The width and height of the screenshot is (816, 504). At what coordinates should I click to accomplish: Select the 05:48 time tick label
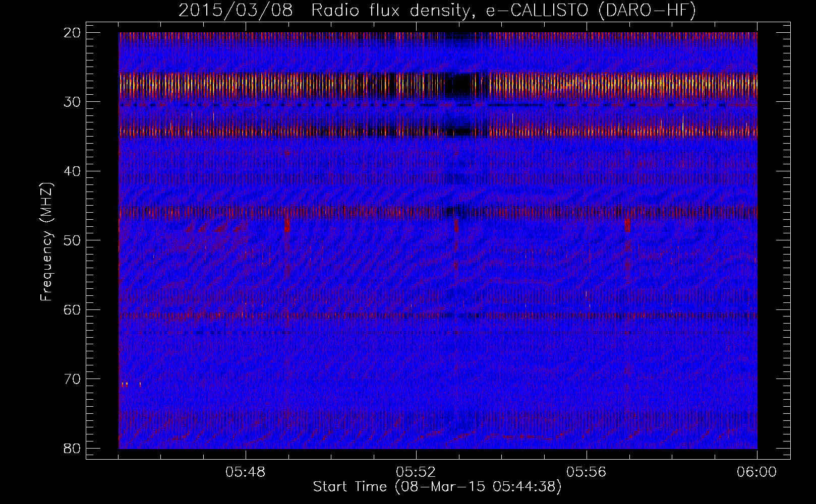coord(246,472)
